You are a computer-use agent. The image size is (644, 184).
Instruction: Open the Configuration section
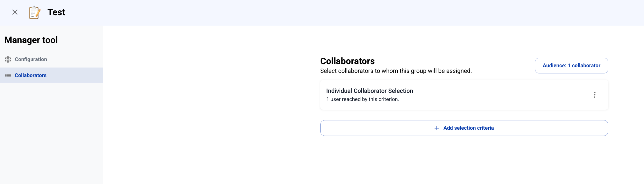51,59
